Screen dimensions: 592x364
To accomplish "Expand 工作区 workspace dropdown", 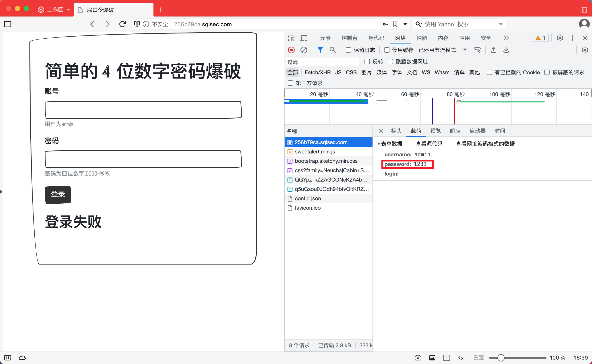I will (68, 10).
